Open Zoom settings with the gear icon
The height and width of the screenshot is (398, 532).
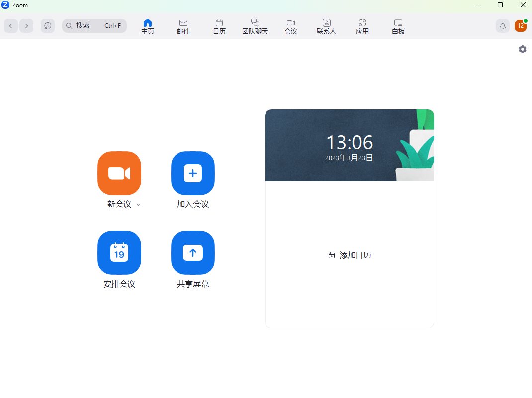pyautogui.click(x=522, y=49)
